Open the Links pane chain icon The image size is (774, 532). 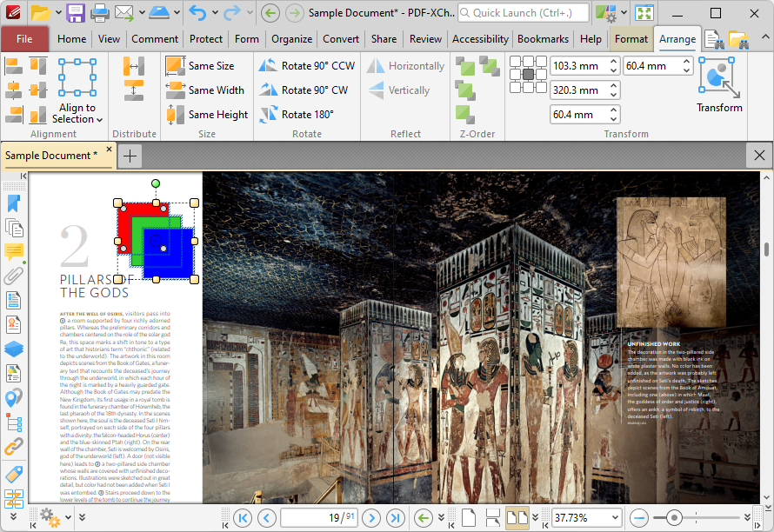[x=14, y=446]
